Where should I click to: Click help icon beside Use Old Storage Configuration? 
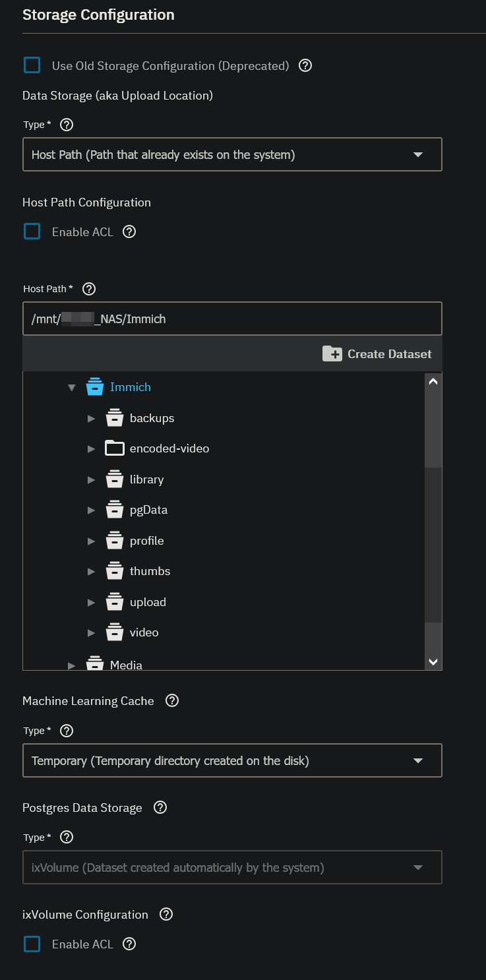pyautogui.click(x=305, y=66)
